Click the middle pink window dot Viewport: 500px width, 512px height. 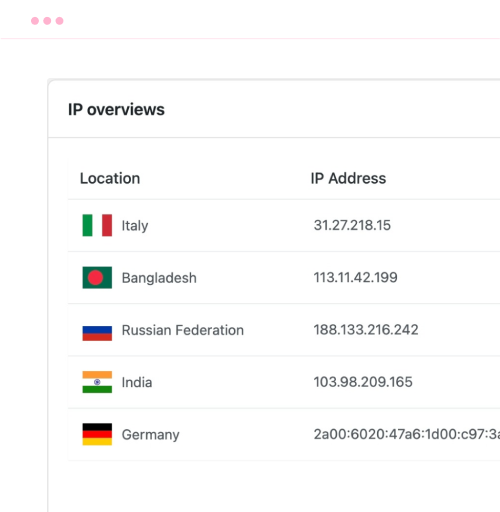point(47,21)
